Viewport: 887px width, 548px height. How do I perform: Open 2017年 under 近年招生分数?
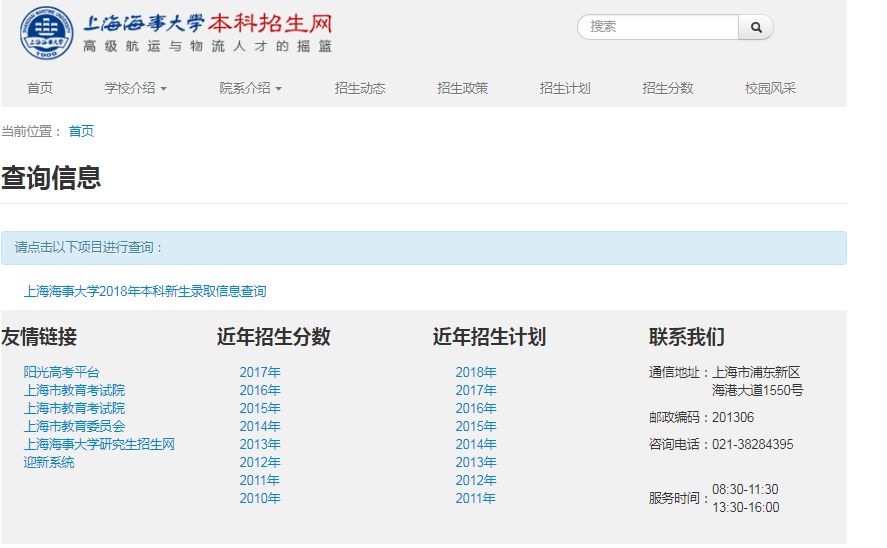pos(260,372)
